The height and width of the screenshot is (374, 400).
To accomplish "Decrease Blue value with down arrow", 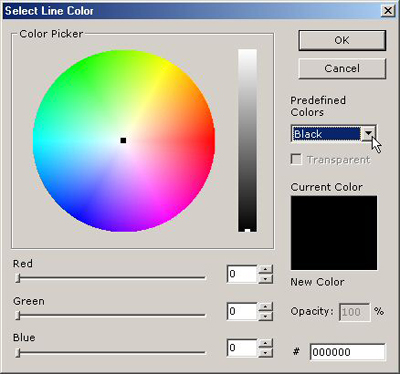I will pyautogui.click(x=265, y=353).
